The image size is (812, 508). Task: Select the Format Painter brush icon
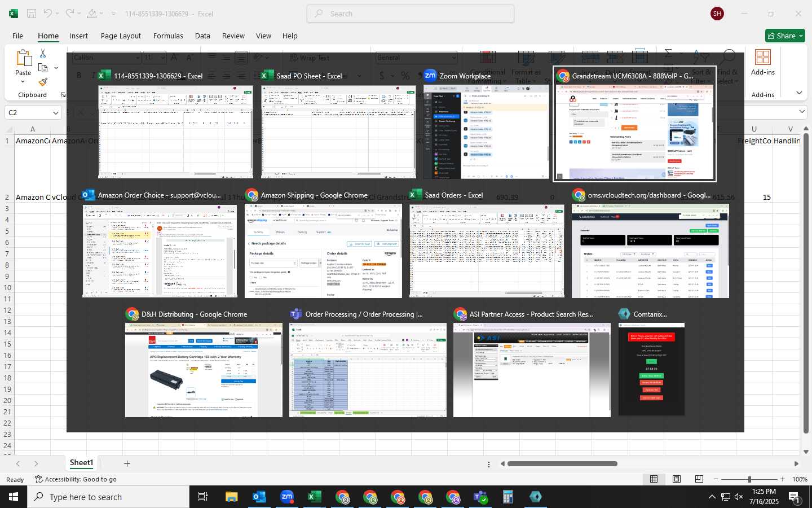43,82
